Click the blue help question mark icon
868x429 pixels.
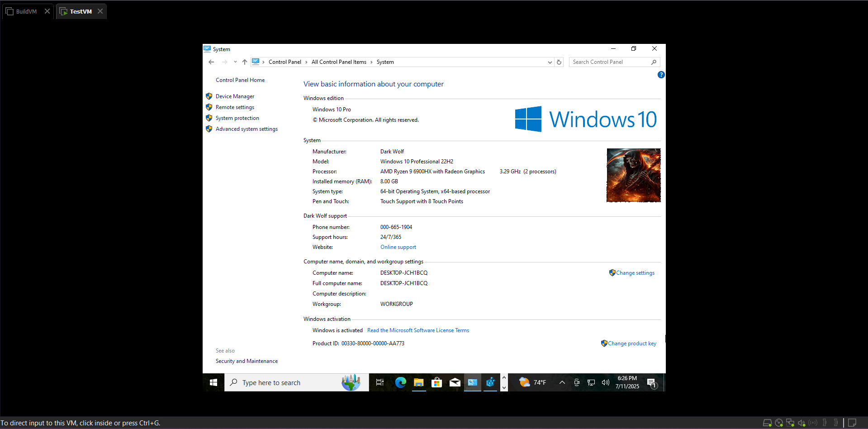pos(661,75)
